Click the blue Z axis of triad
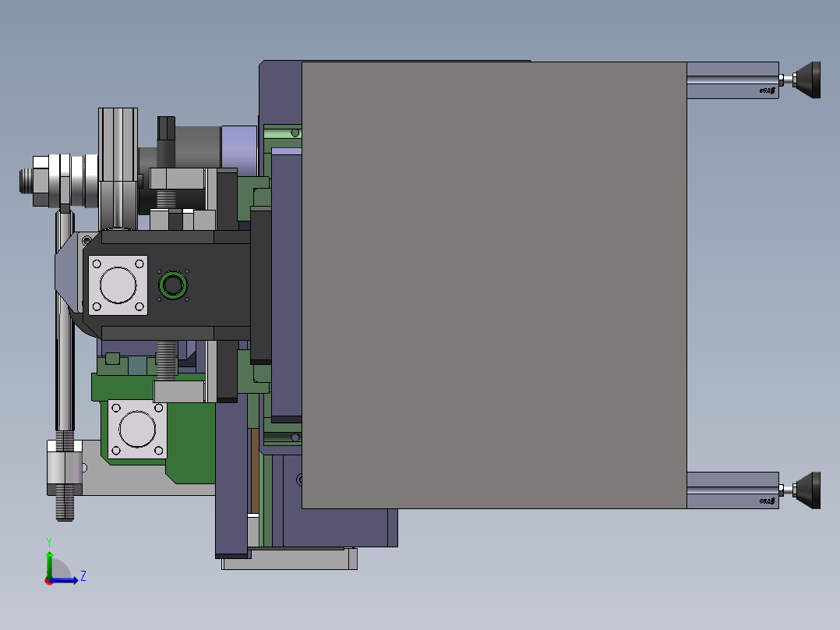 click(x=65, y=580)
